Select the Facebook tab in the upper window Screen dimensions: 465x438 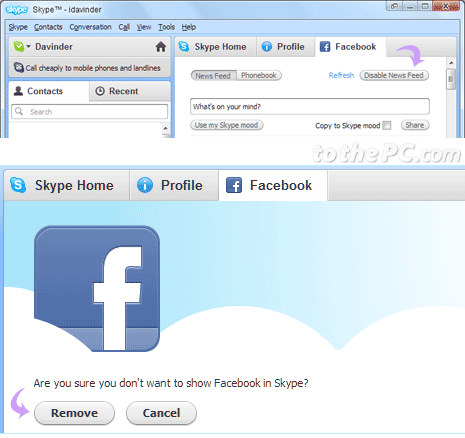click(x=350, y=47)
